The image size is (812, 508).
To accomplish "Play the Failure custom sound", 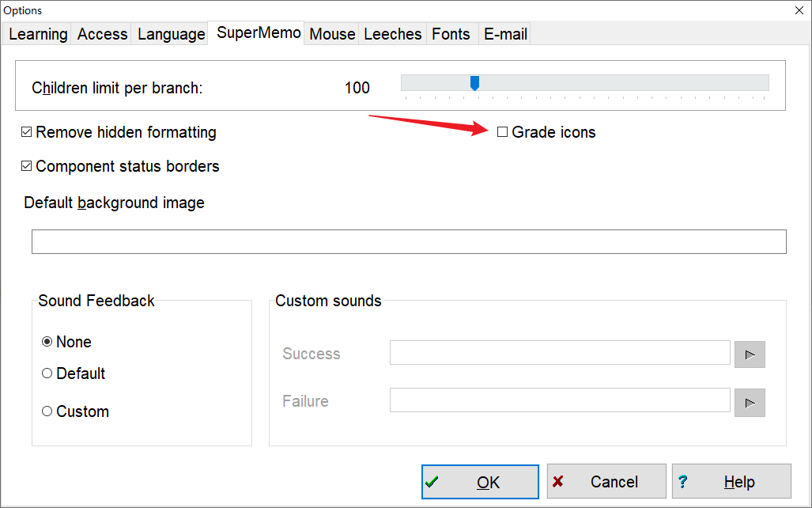I will pyautogui.click(x=750, y=402).
